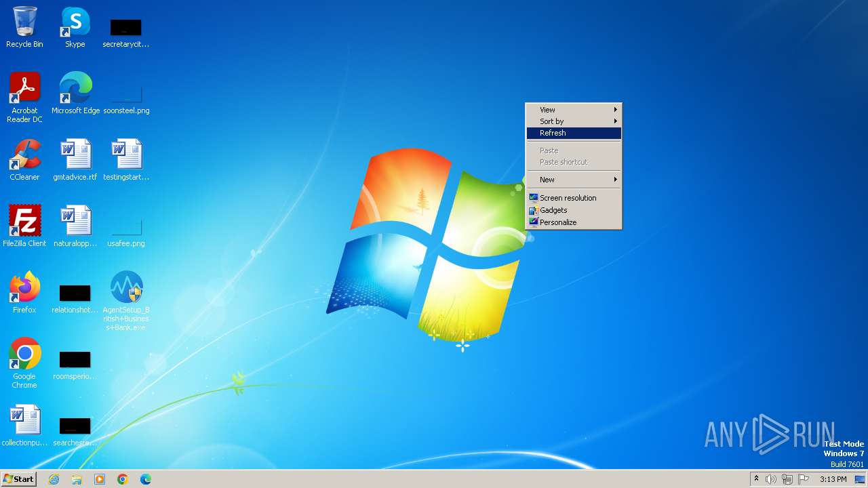
Task: Select usafee.png file icon
Action: 126,232
